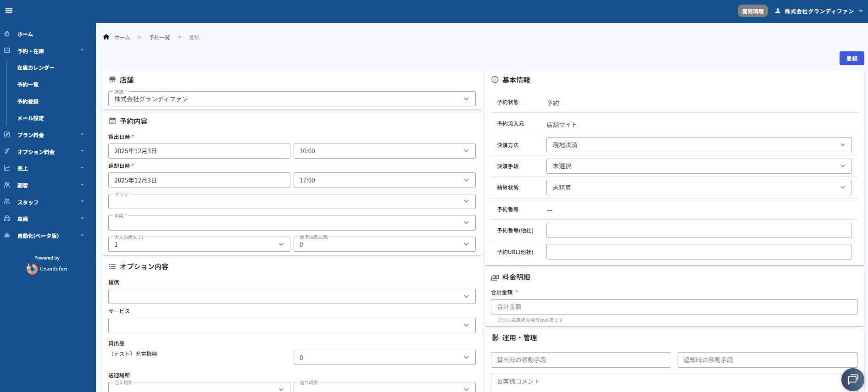Click the 返却日時 date field
Screen dimensions: 868x392
(x=199, y=180)
